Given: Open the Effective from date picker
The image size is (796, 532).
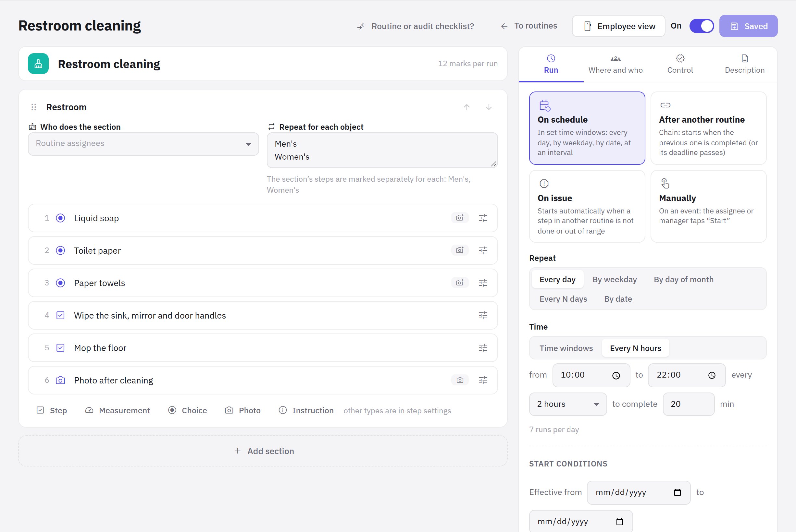Looking at the screenshot, I should coord(638,492).
